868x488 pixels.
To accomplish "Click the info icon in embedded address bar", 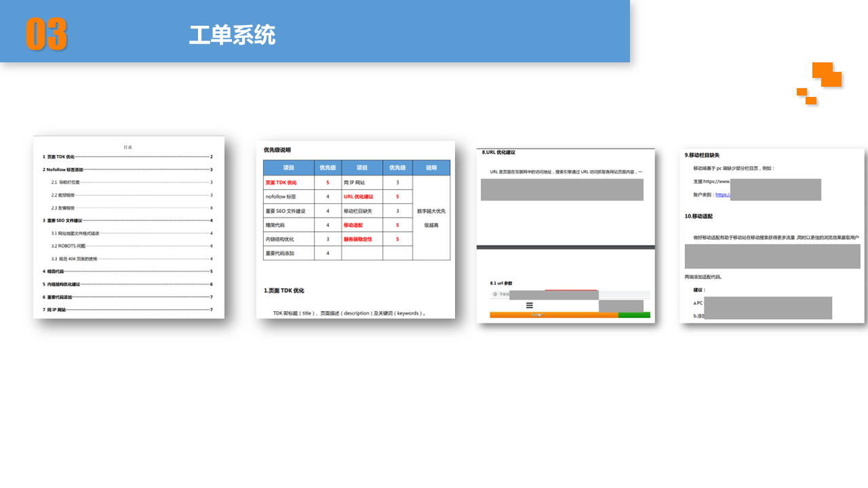I will [495, 294].
